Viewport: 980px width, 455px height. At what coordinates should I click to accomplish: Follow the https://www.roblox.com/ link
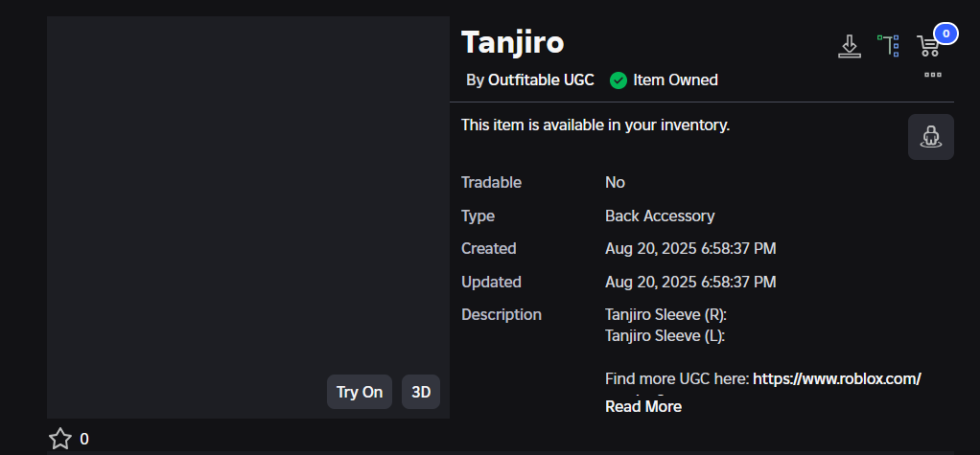[x=837, y=379]
